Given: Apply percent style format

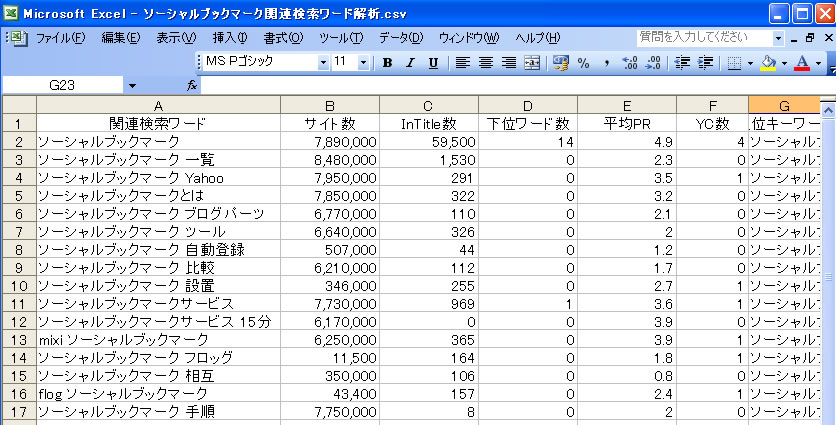Looking at the screenshot, I should (x=584, y=63).
